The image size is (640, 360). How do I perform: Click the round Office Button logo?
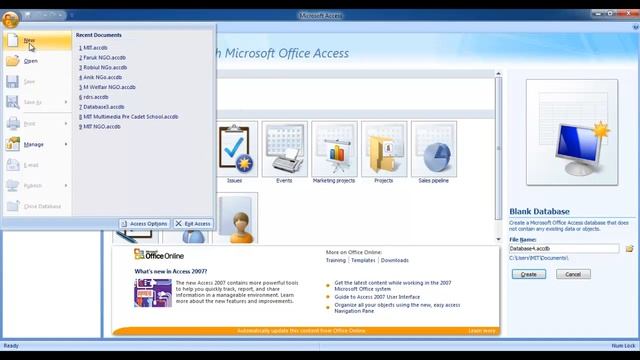pyautogui.click(x=10, y=19)
